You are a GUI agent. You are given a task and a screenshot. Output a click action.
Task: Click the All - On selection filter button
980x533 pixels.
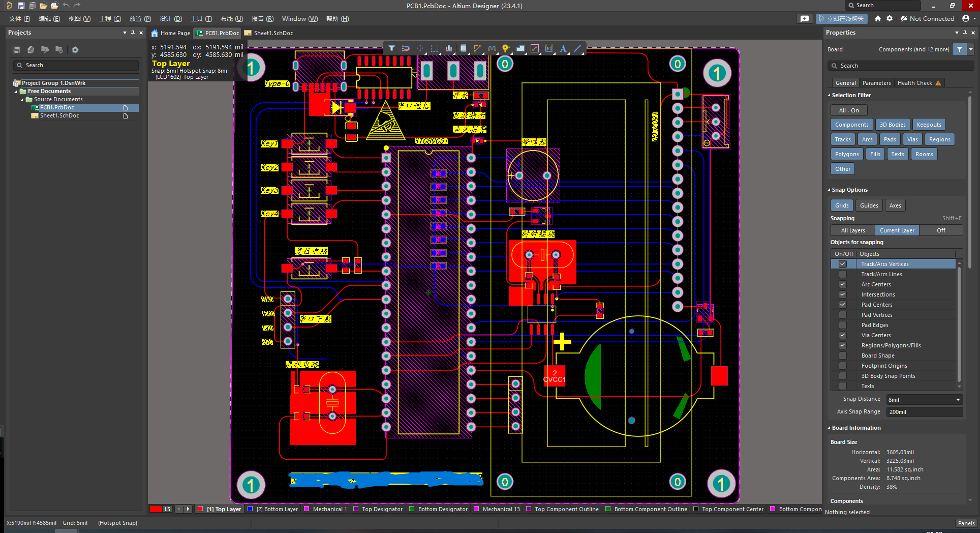849,110
